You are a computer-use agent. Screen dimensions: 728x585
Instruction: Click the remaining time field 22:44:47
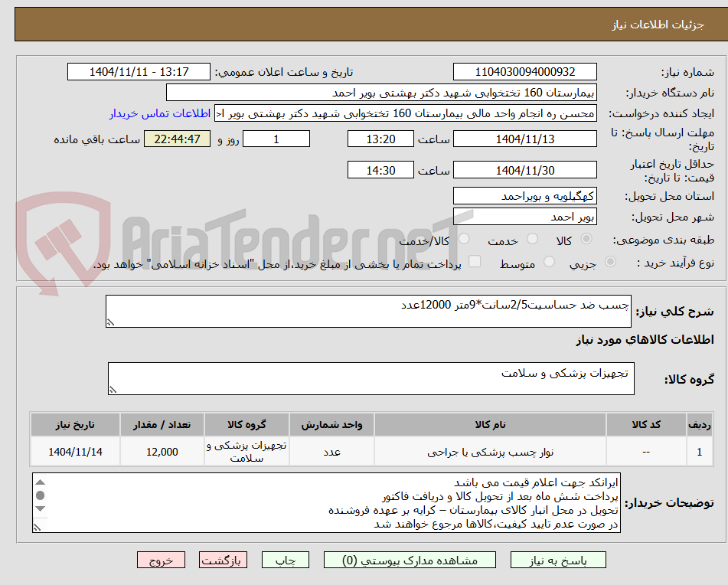177,139
